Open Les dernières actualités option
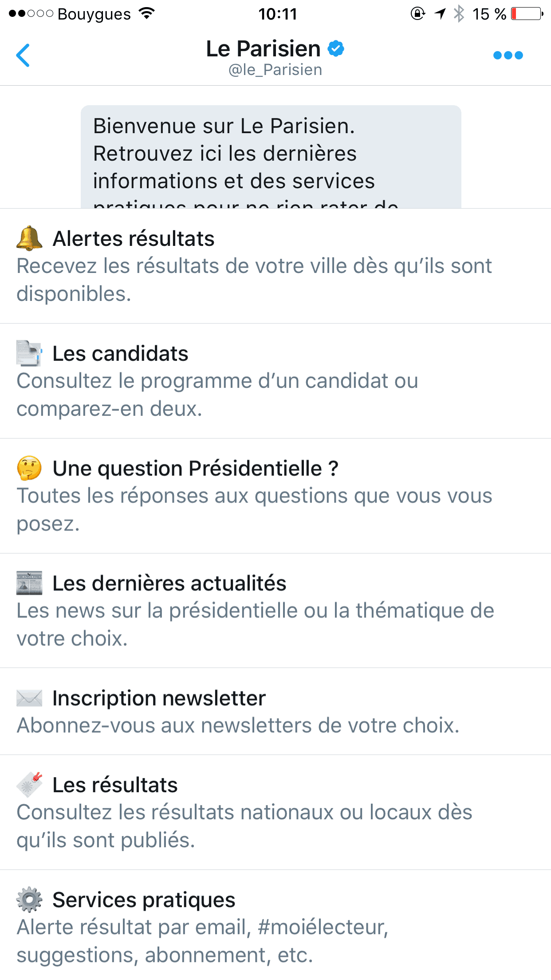The height and width of the screenshot is (980, 551). (x=275, y=611)
